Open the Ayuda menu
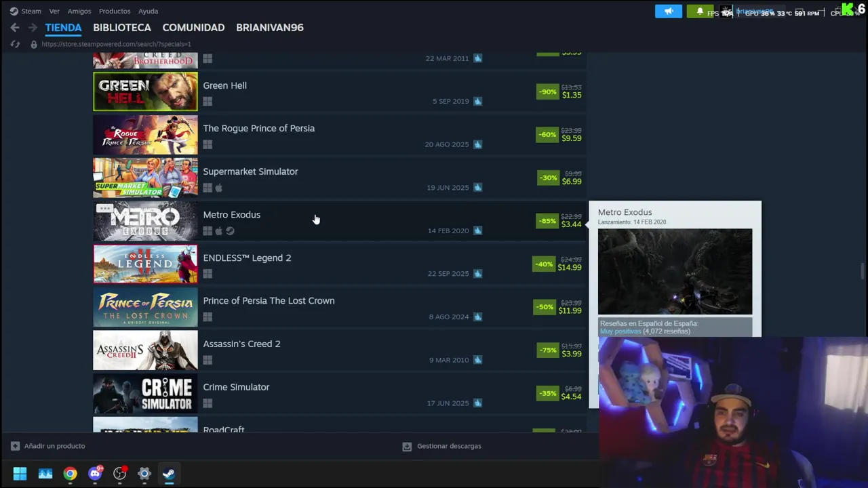 coord(148,11)
